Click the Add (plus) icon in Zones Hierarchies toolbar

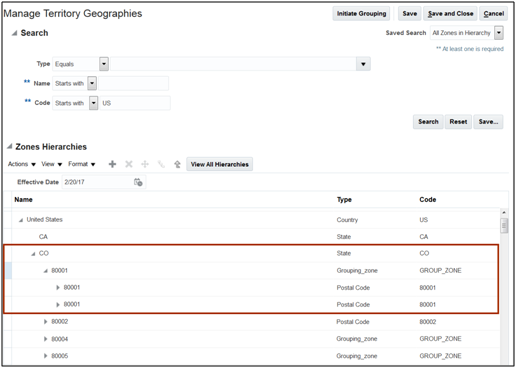tap(112, 164)
